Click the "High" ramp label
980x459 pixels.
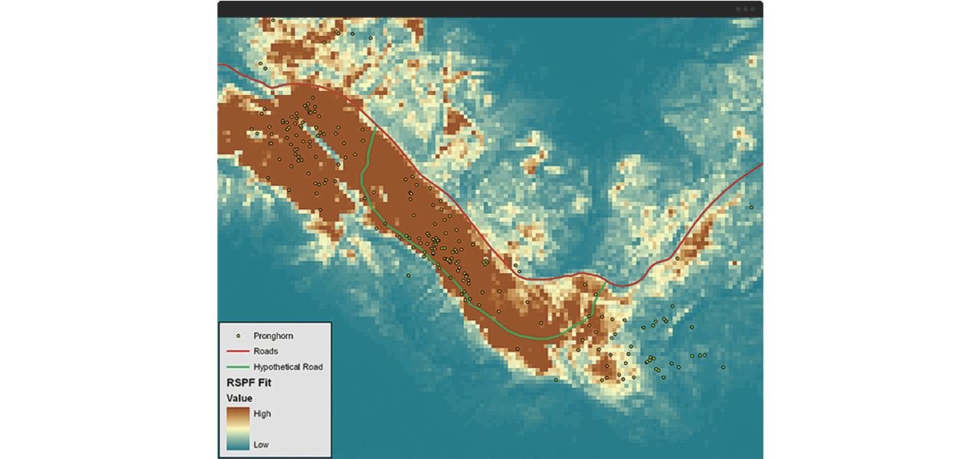(262, 414)
